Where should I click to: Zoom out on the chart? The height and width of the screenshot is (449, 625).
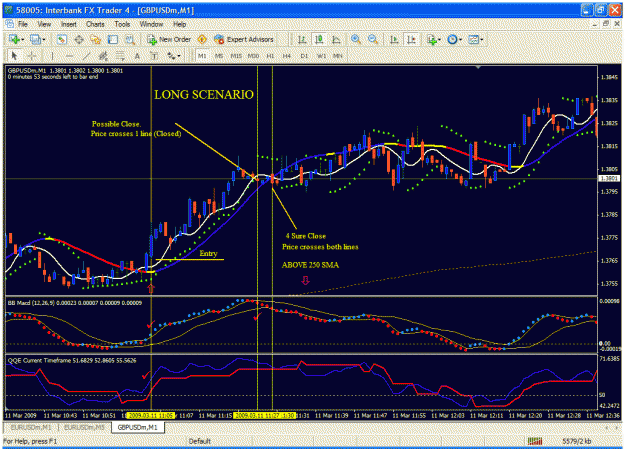point(373,39)
